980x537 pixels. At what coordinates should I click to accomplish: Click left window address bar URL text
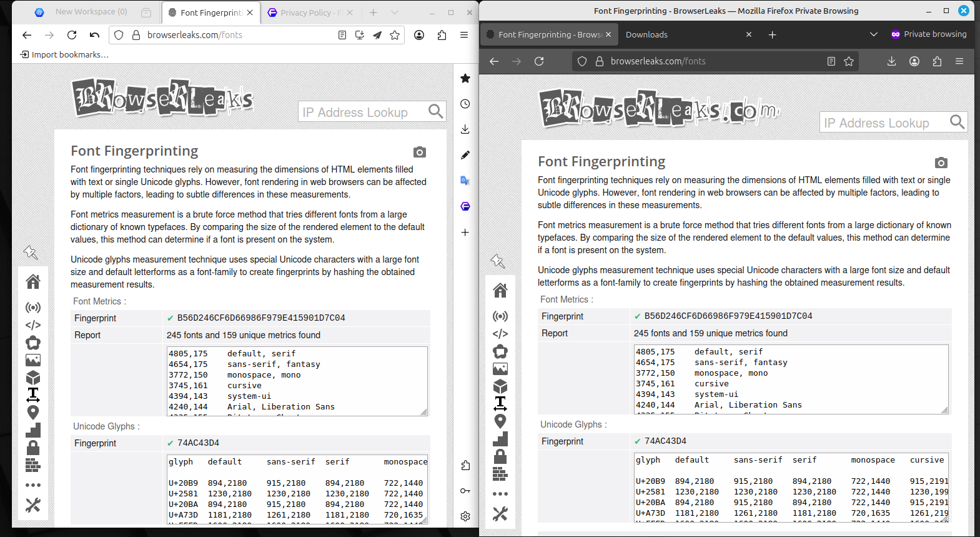coord(195,35)
